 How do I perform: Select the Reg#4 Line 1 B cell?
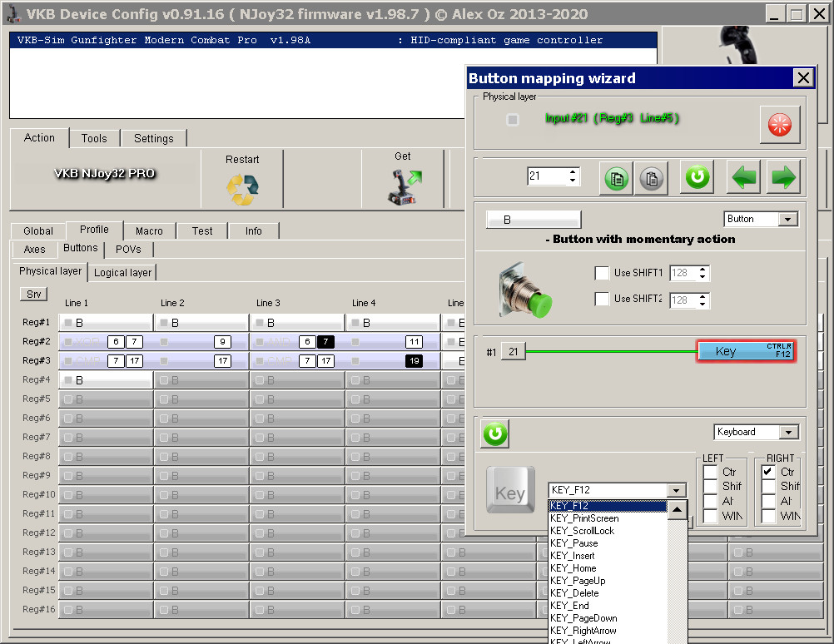pyautogui.click(x=106, y=380)
